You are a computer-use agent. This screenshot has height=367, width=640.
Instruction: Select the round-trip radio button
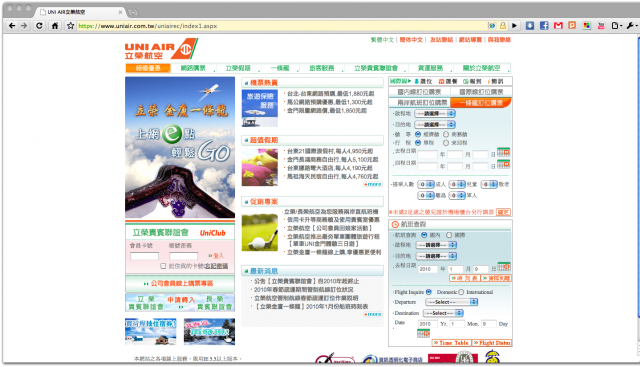coord(446,143)
